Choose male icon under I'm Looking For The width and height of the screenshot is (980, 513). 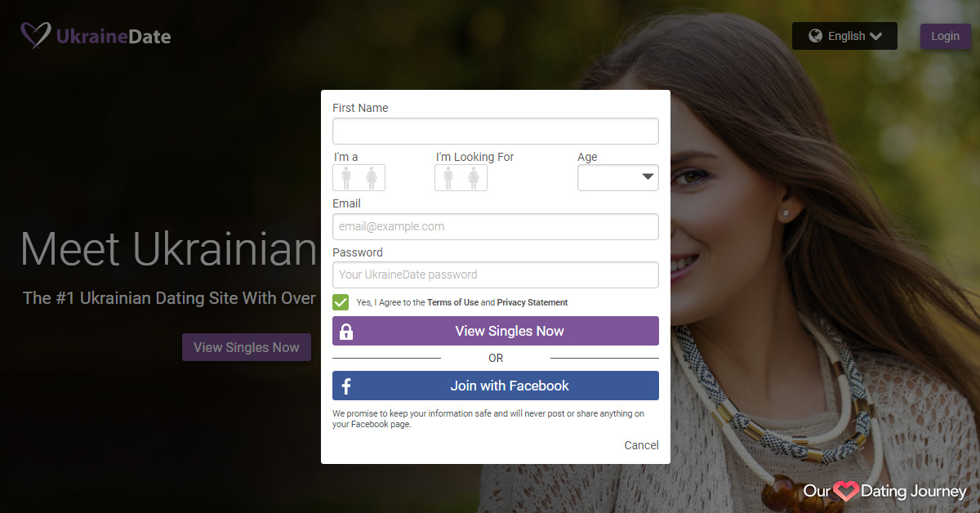click(448, 178)
